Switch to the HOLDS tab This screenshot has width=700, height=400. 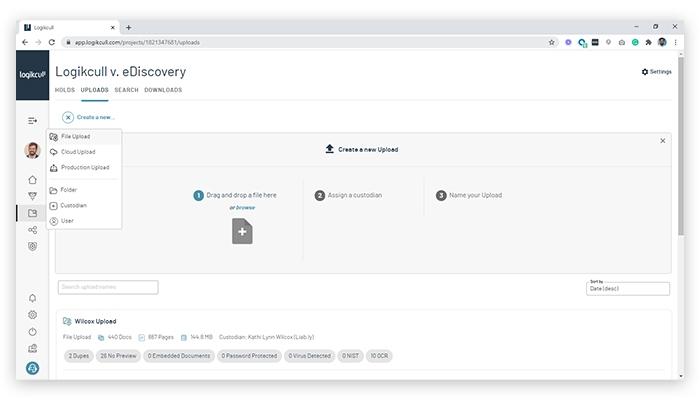pos(65,90)
